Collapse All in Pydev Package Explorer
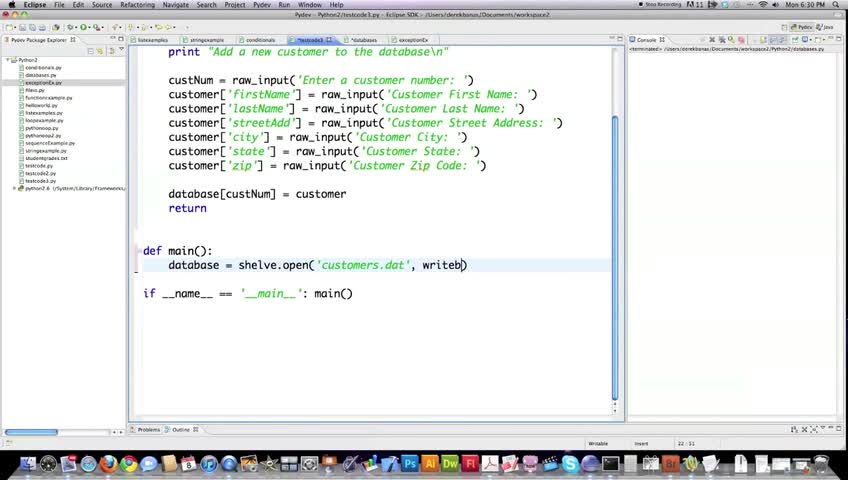Image resolution: width=848 pixels, height=480 pixels. click(90, 51)
